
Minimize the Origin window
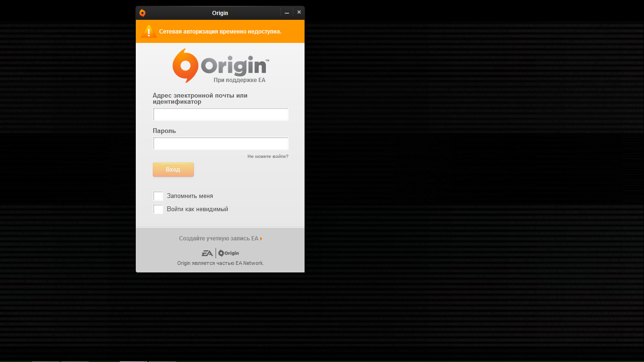coord(287,13)
